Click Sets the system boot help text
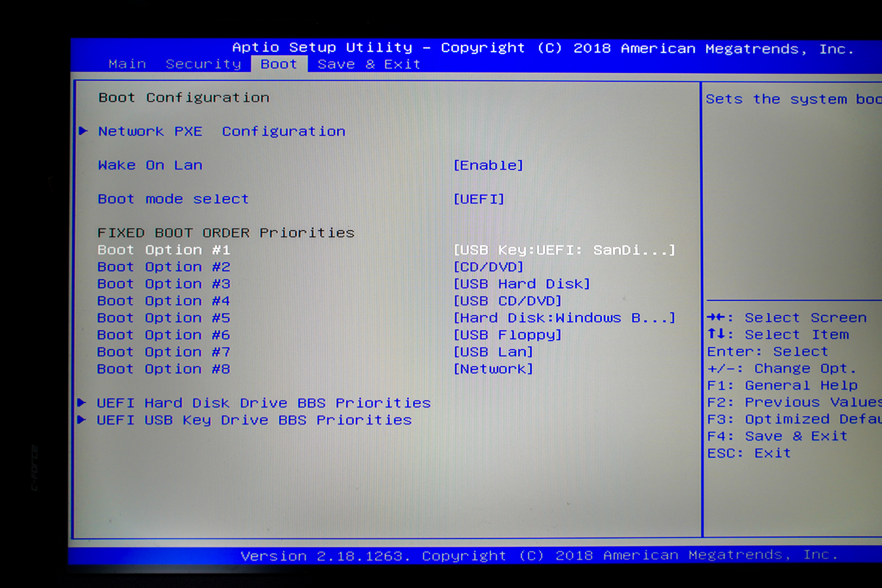Image resolution: width=882 pixels, height=588 pixels. click(794, 100)
